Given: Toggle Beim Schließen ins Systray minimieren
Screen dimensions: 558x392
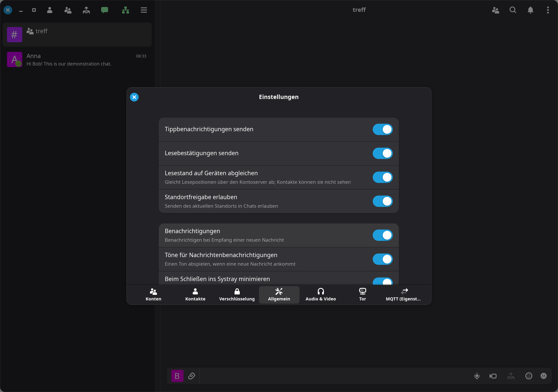Looking at the screenshot, I should [x=383, y=281].
